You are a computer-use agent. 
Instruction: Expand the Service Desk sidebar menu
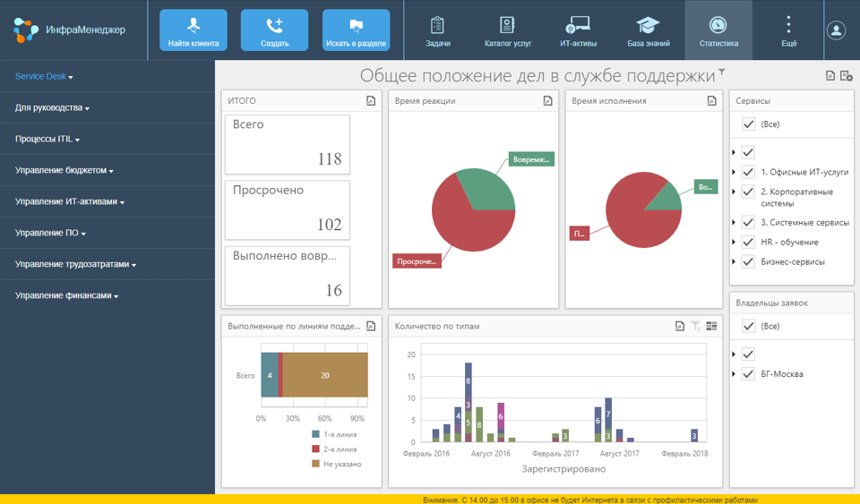click(x=44, y=76)
